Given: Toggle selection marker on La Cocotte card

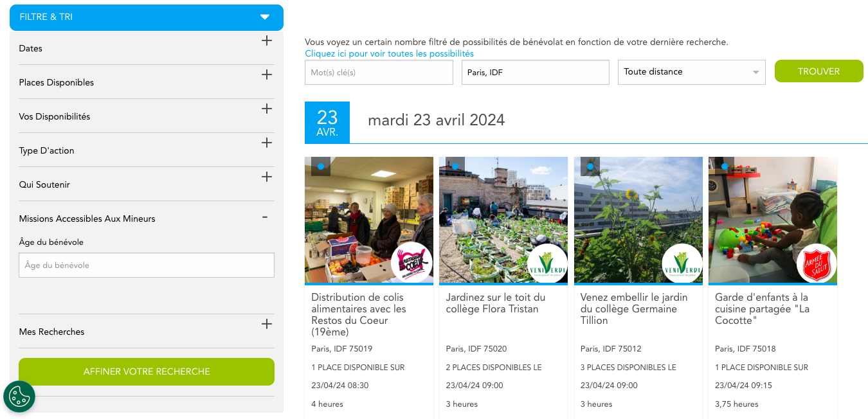Looking at the screenshot, I should pyautogui.click(x=725, y=166).
